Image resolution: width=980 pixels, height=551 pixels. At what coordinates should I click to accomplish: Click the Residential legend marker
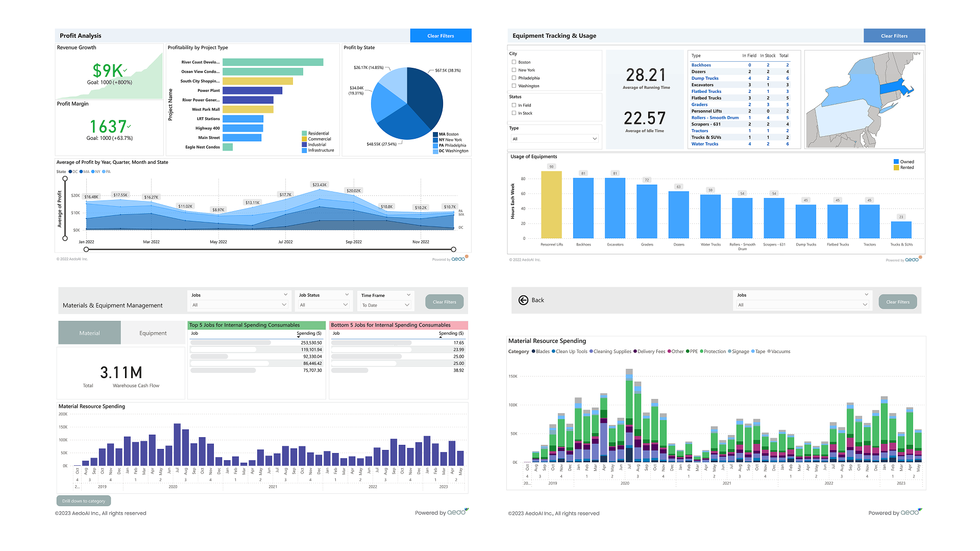304,133
